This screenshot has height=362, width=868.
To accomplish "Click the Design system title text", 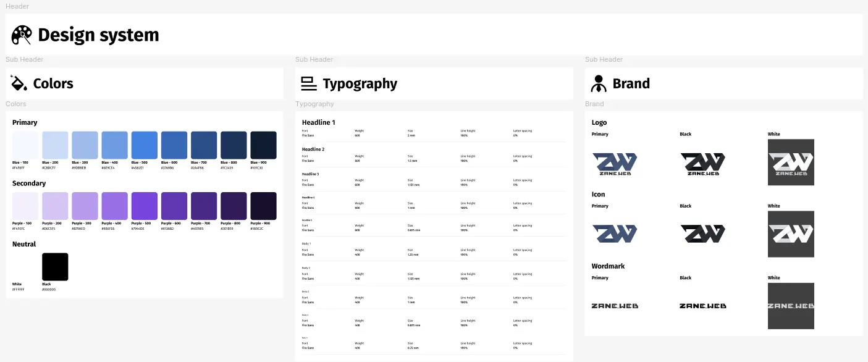I will 98,35.
